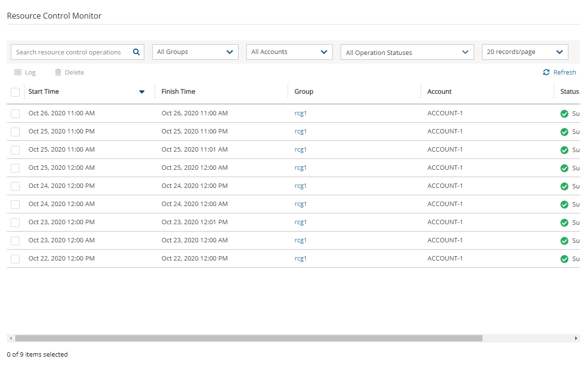The width and height of the screenshot is (588, 365).
Task: Open the All Groups dropdown
Action: pyautogui.click(x=195, y=52)
